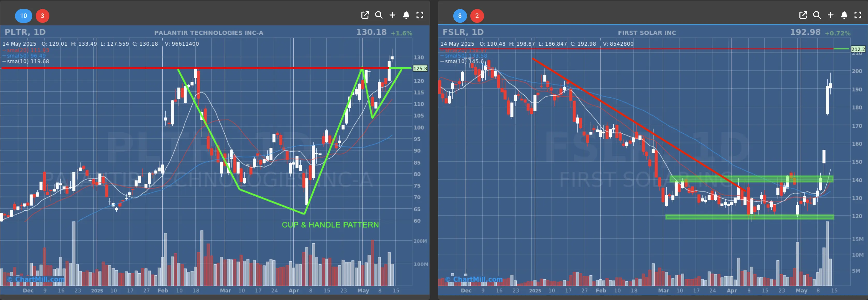Click CUP & HANDLE PATTERN annotation
This screenshot has width=868, height=300.
pyautogui.click(x=330, y=225)
